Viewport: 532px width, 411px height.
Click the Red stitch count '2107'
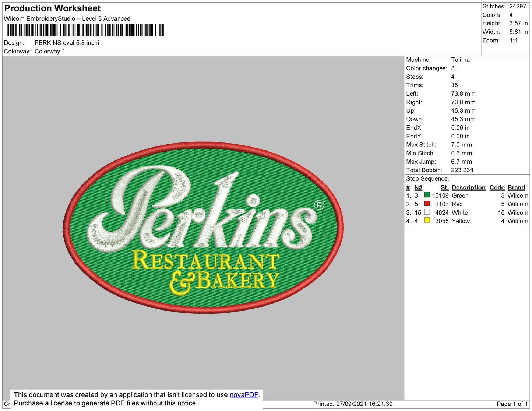point(442,204)
